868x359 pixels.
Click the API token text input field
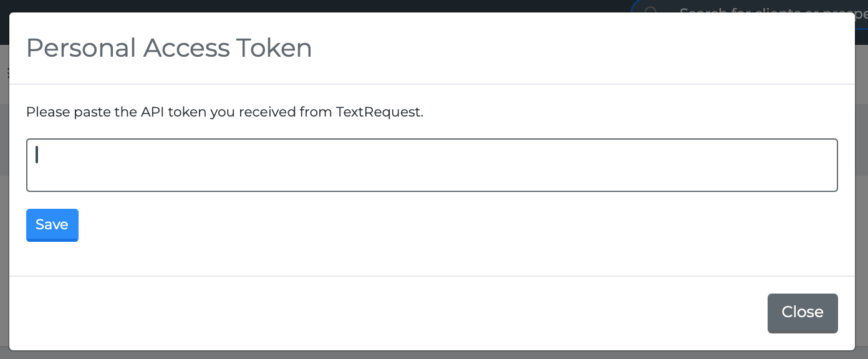click(x=432, y=165)
